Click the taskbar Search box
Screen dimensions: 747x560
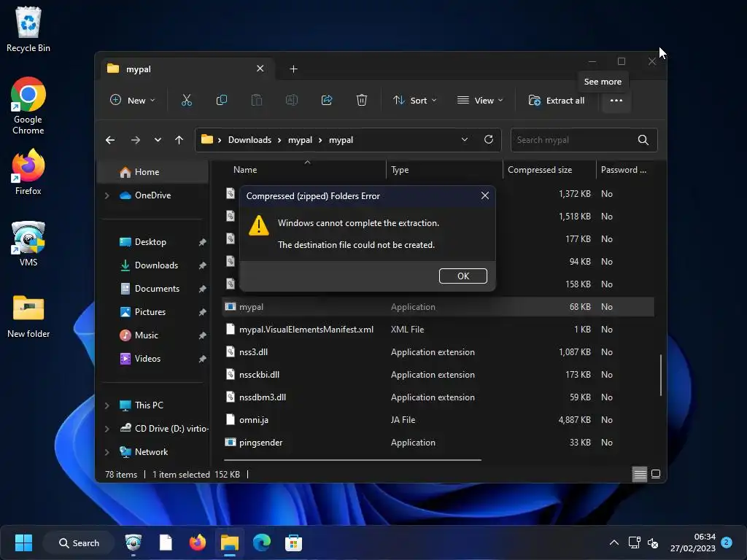79,542
